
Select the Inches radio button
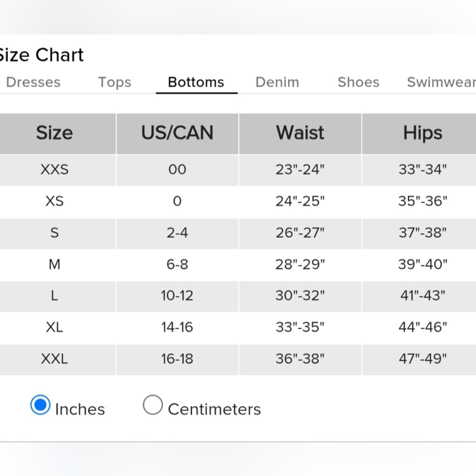[x=40, y=405]
